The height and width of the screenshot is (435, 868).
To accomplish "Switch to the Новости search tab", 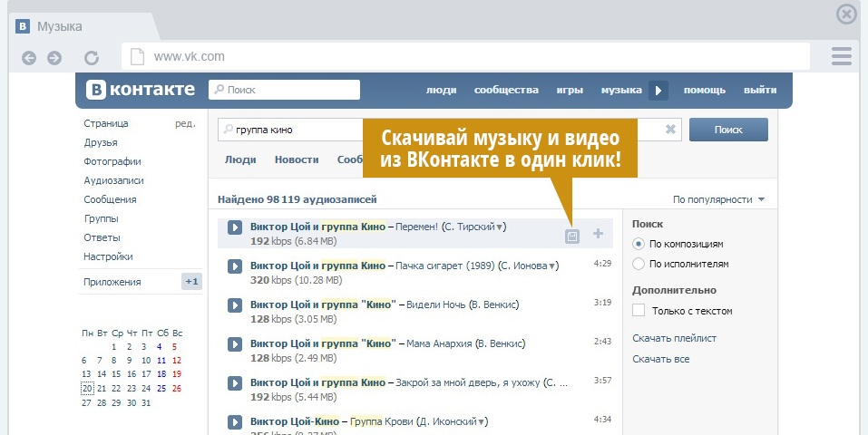I will (x=297, y=159).
